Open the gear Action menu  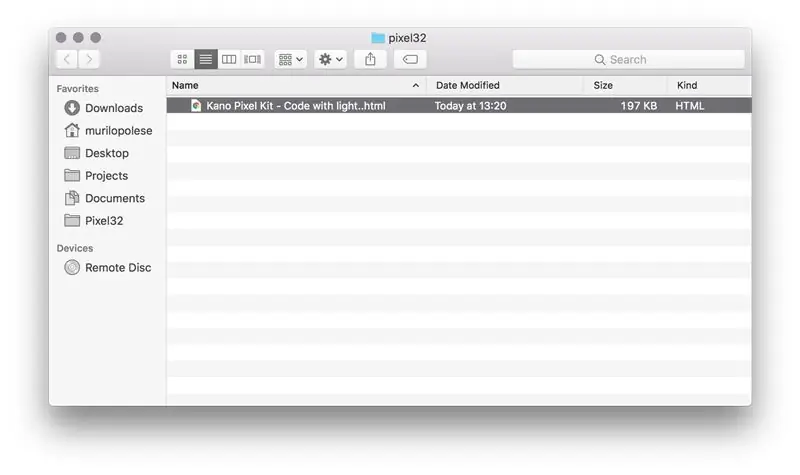331,59
